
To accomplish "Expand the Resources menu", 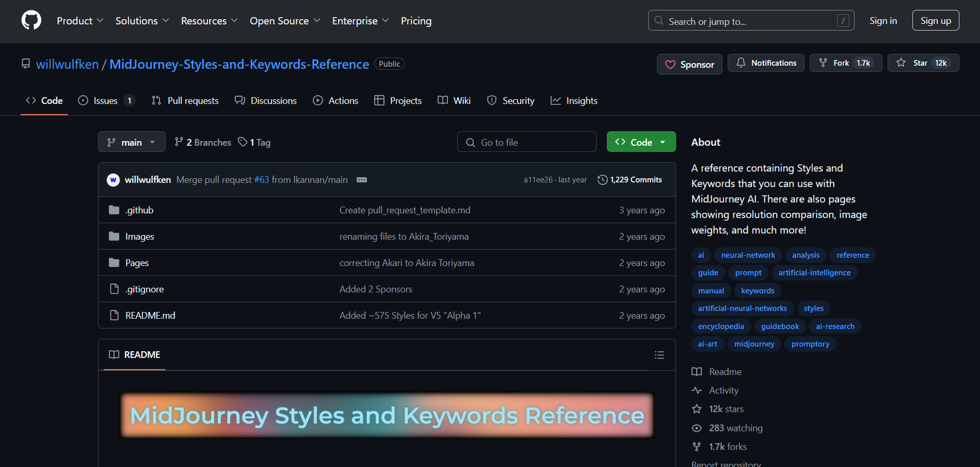I will coord(209,21).
